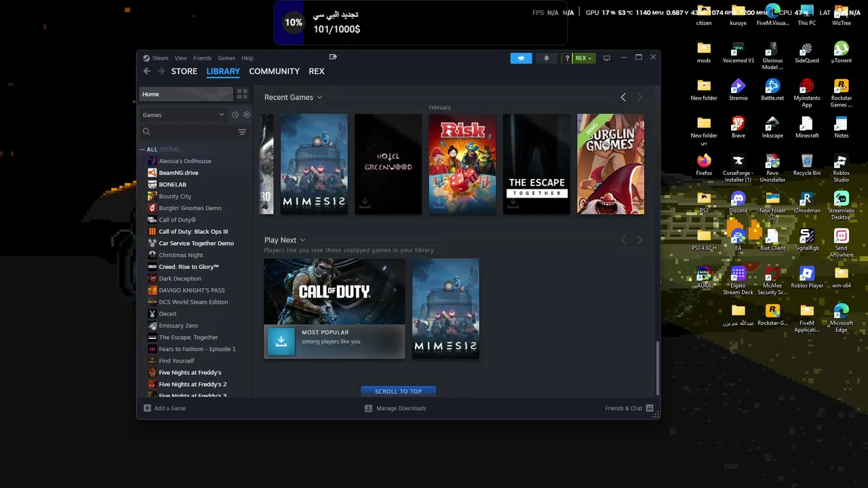
Task: Open the REX profile tab
Action: [317, 71]
